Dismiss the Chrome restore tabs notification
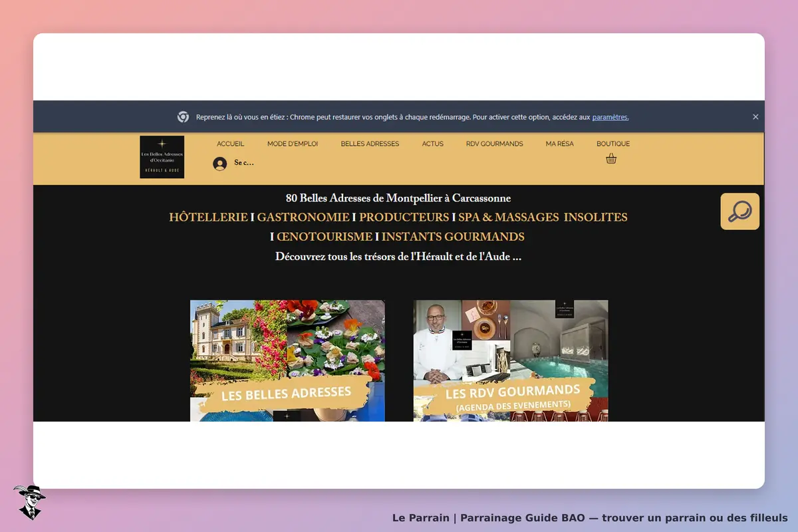 click(x=755, y=117)
